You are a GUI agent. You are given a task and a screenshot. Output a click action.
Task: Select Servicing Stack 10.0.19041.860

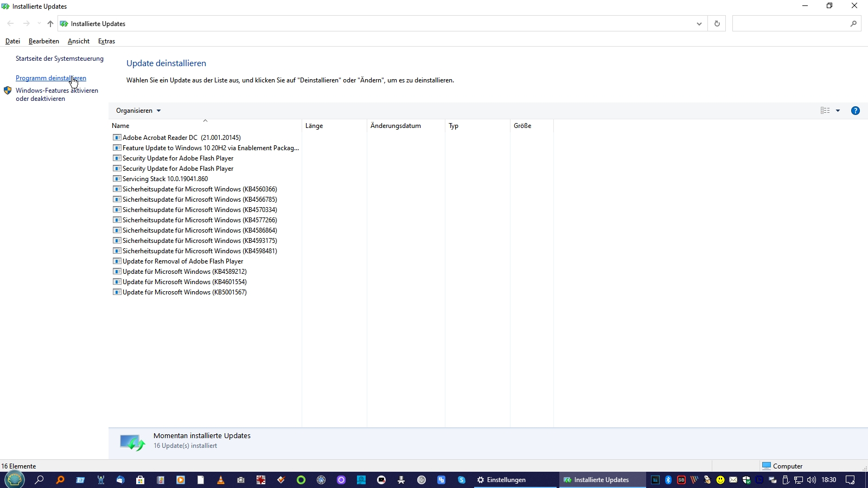point(161,179)
